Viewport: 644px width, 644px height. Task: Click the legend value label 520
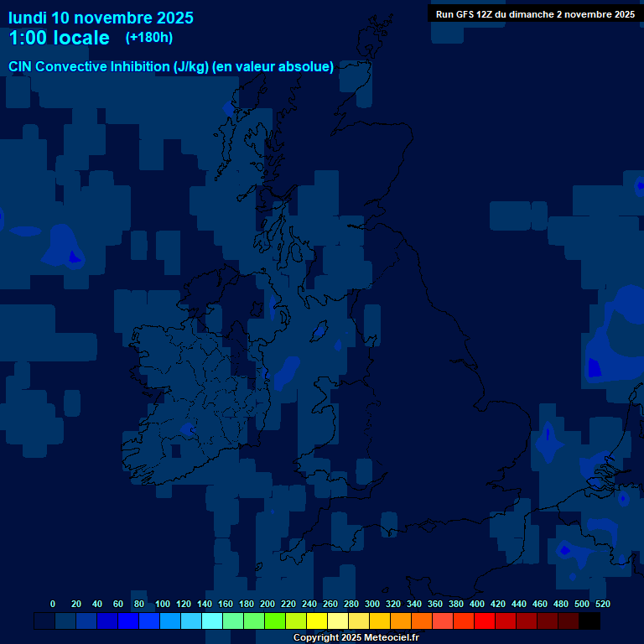[602, 605]
